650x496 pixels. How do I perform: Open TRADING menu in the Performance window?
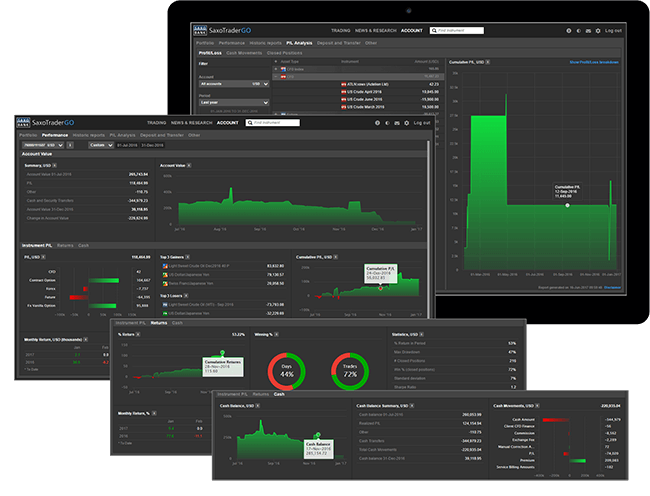156,123
